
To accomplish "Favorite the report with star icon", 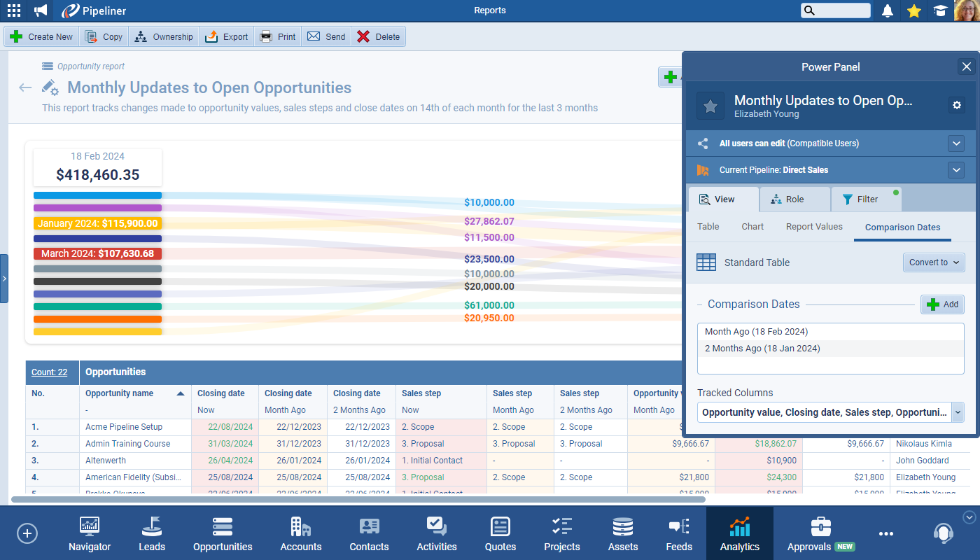I will [x=710, y=106].
